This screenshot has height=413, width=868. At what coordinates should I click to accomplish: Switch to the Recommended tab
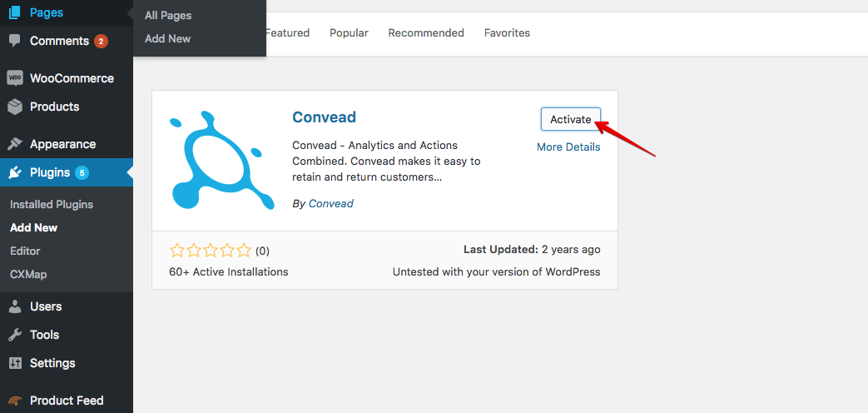click(x=426, y=33)
